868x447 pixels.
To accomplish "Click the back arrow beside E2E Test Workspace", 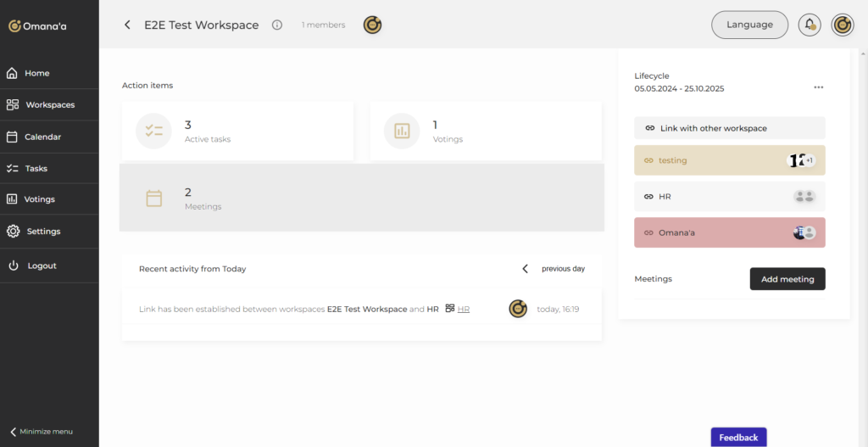I will point(127,25).
